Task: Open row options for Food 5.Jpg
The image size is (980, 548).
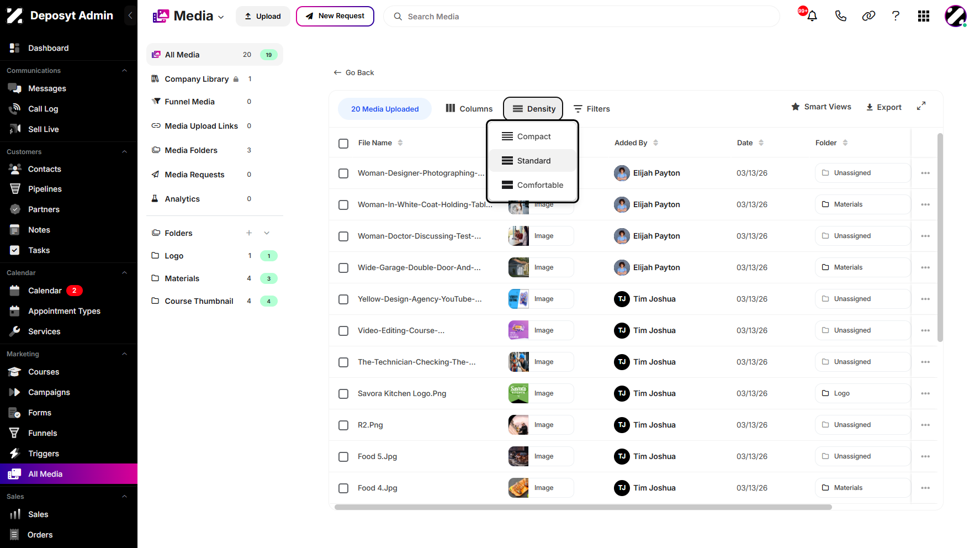Action: (x=925, y=456)
